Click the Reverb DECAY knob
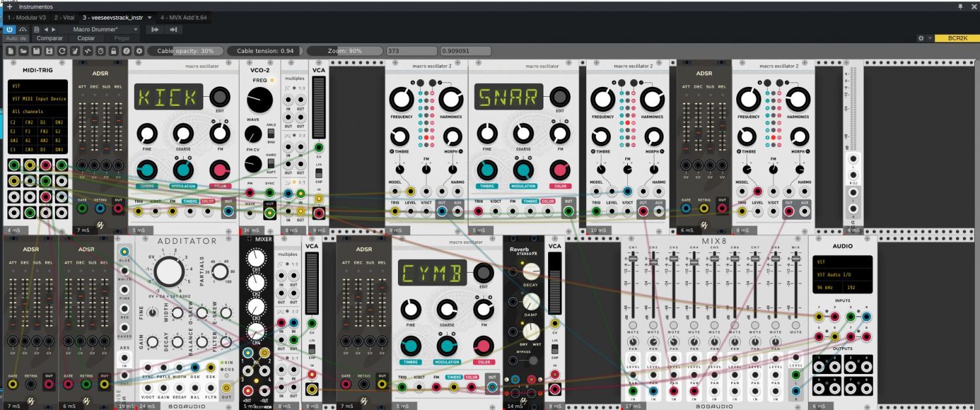 point(532,272)
